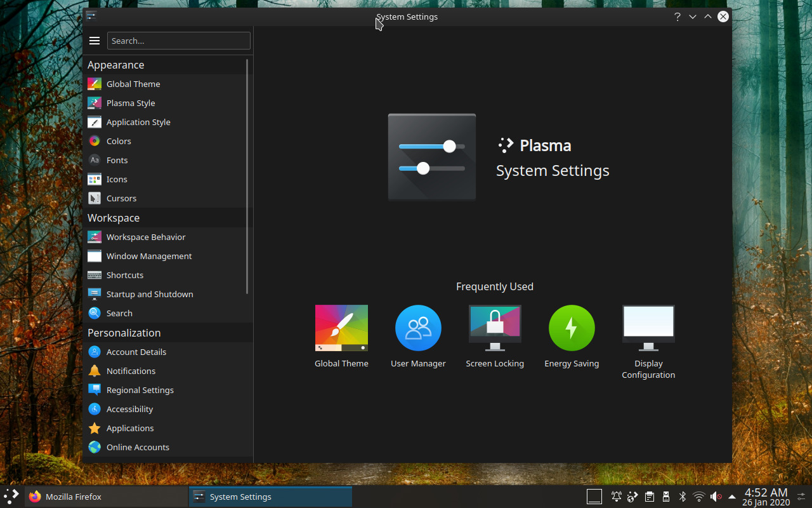Open the Screen Locking settings icon
Image resolution: width=812 pixels, height=508 pixels.
(495, 328)
